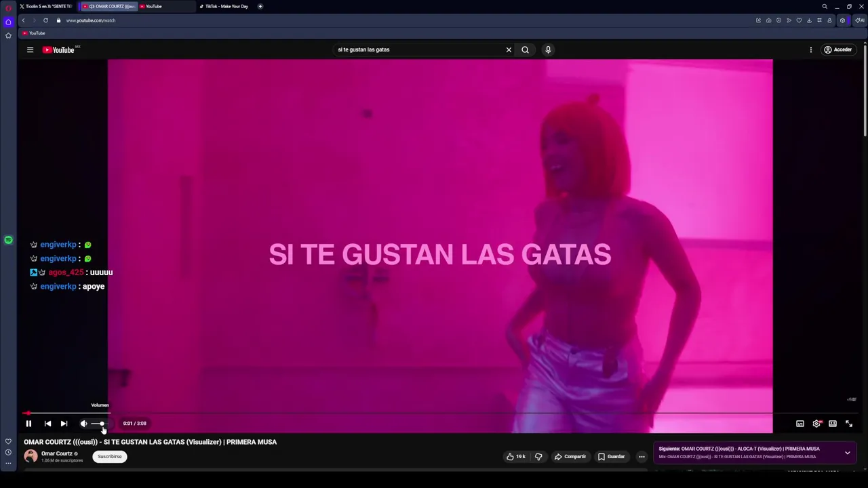Image resolution: width=868 pixels, height=488 pixels.
Task: Take a snapshot with the toolbar camera icon
Action: [x=768, y=20]
